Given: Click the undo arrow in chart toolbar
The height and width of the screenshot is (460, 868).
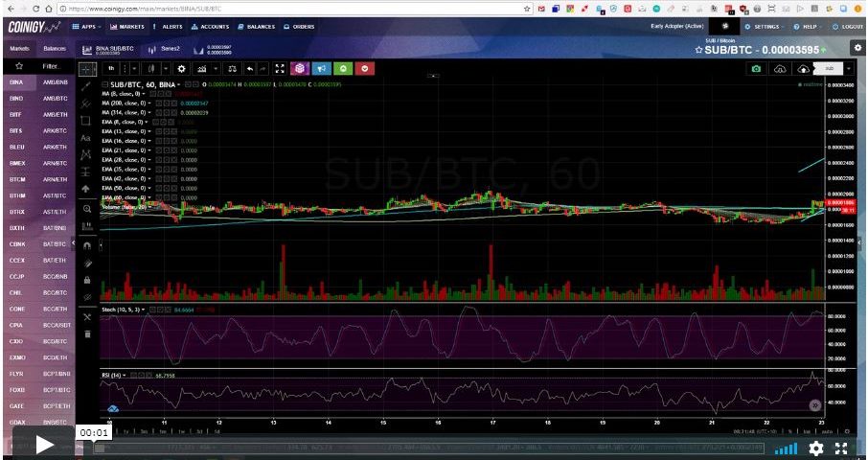Looking at the screenshot, I should [x=250, y=69].
